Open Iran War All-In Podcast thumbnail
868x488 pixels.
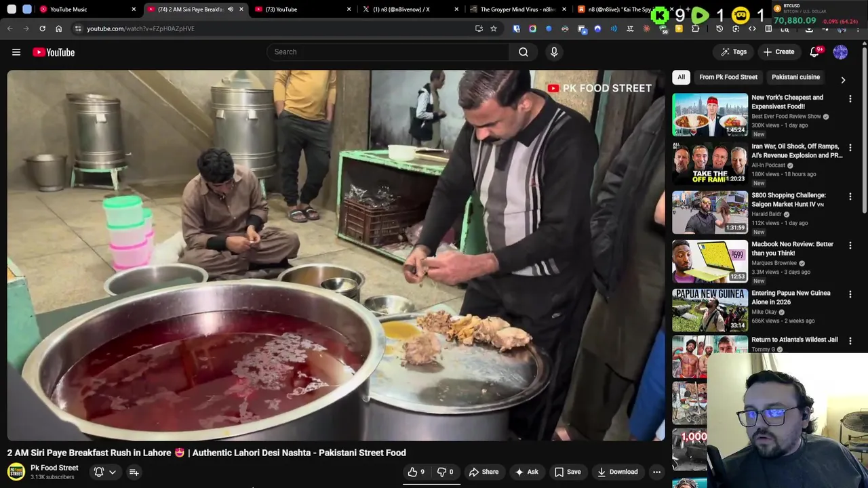[x=710, y=163]
